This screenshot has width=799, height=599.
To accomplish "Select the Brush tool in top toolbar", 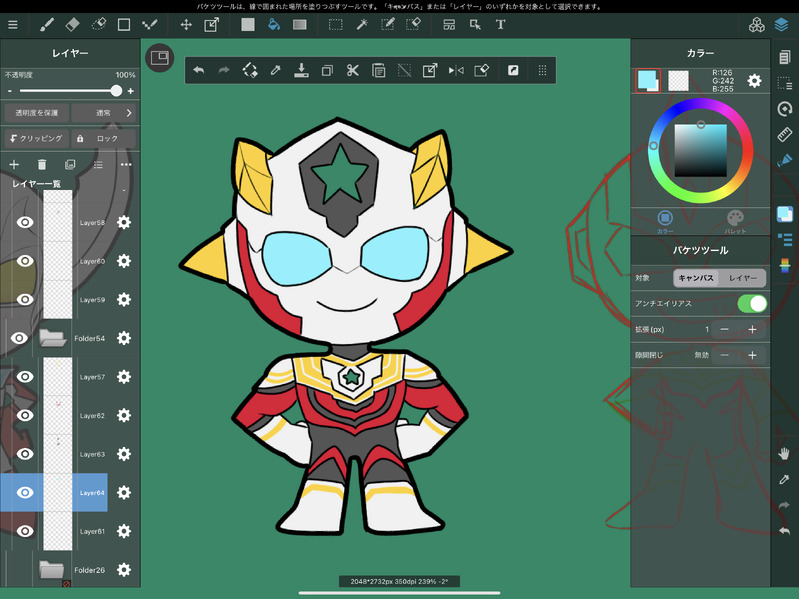I will (x=47, y=24).
